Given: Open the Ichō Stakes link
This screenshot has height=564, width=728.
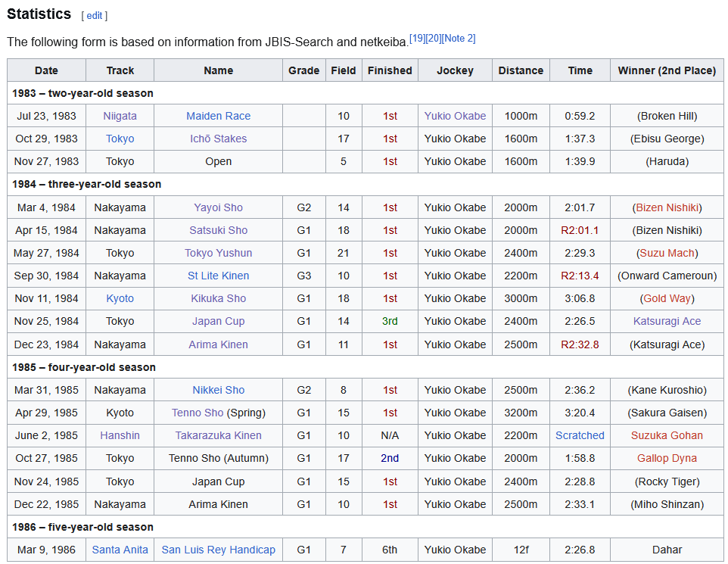Looking at the screenshot, I should [x=218, y=139].
